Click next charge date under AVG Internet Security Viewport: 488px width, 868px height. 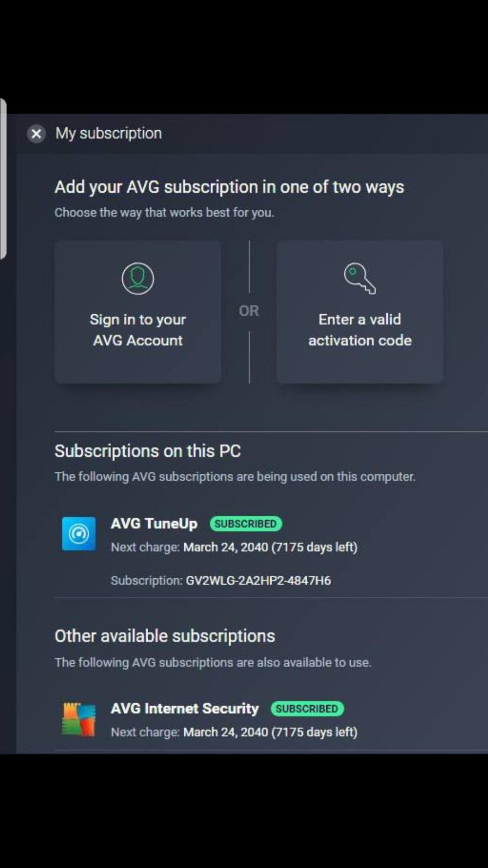point(270,732)
